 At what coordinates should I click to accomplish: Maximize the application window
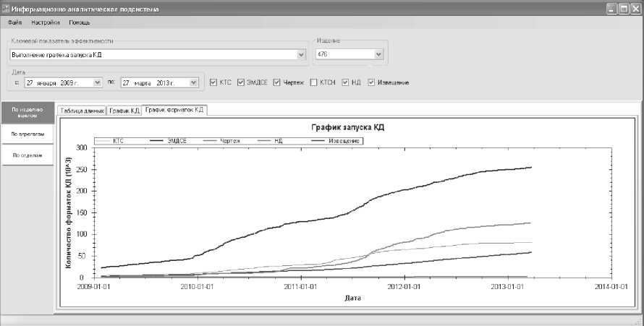(624, 9)
